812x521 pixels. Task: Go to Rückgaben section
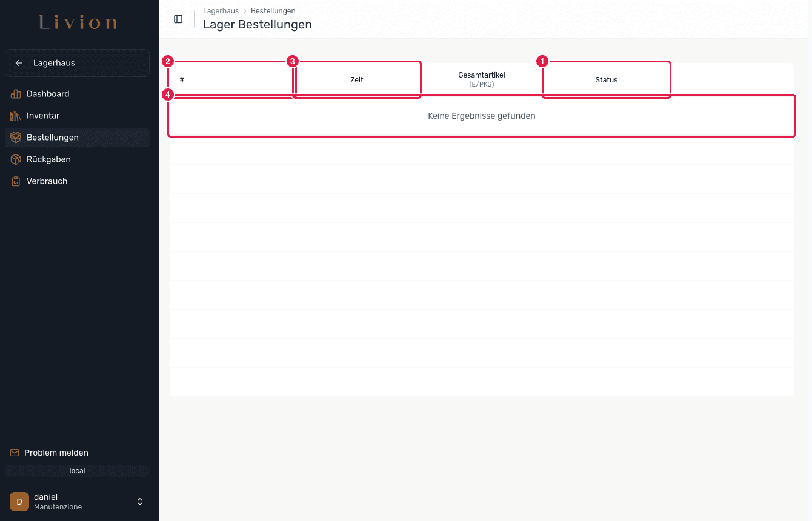click(77, 159)
